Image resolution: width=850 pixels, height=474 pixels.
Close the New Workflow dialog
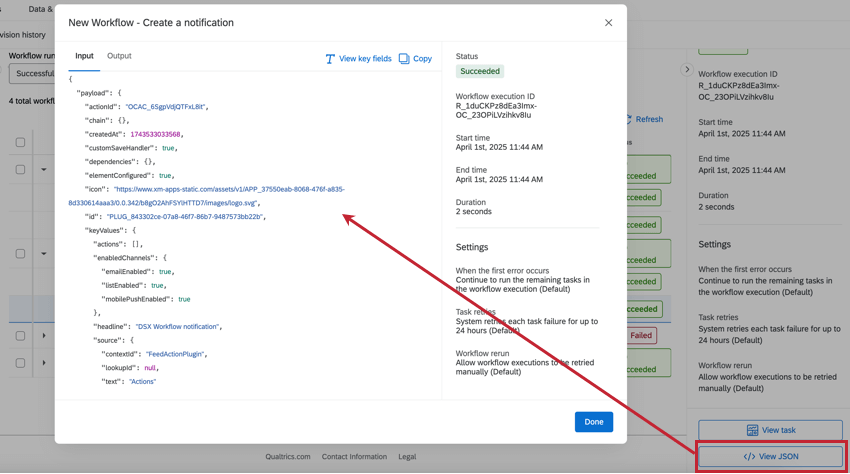[x=608, y=23]
